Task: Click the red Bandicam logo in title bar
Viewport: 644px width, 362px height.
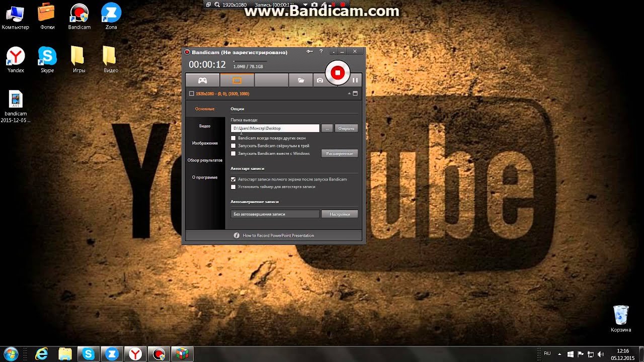Action: 187,52
